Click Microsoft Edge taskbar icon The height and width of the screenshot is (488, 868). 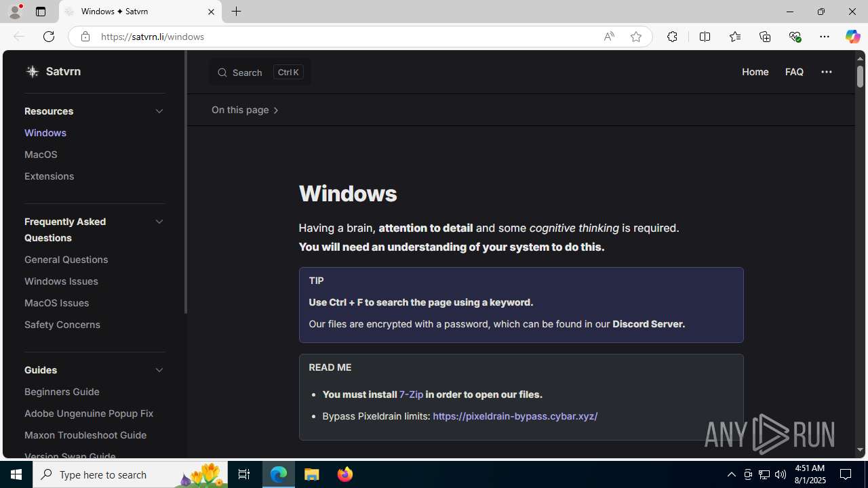pos(279,474)
